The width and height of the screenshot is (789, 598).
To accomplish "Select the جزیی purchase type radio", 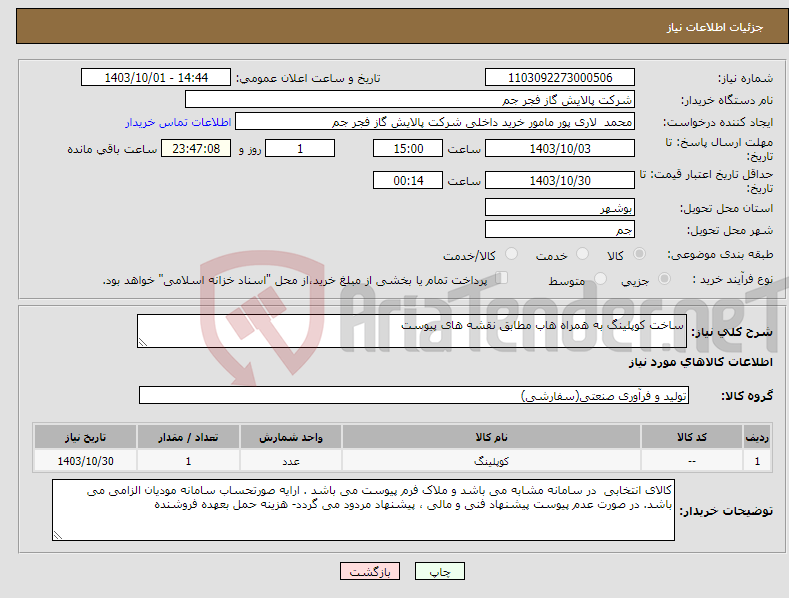I will (664, 278).
